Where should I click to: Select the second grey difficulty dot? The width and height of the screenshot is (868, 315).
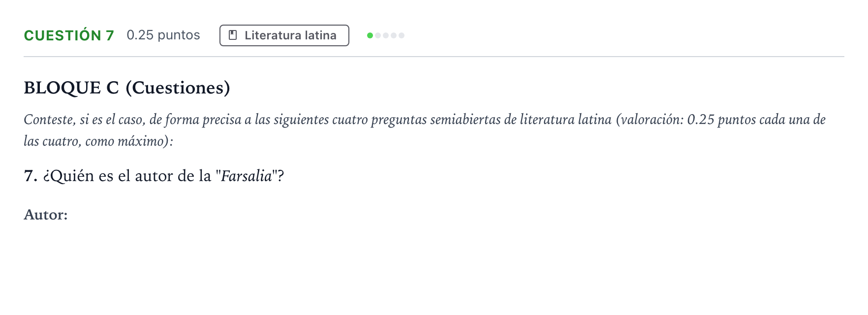[x=378, y=35]
